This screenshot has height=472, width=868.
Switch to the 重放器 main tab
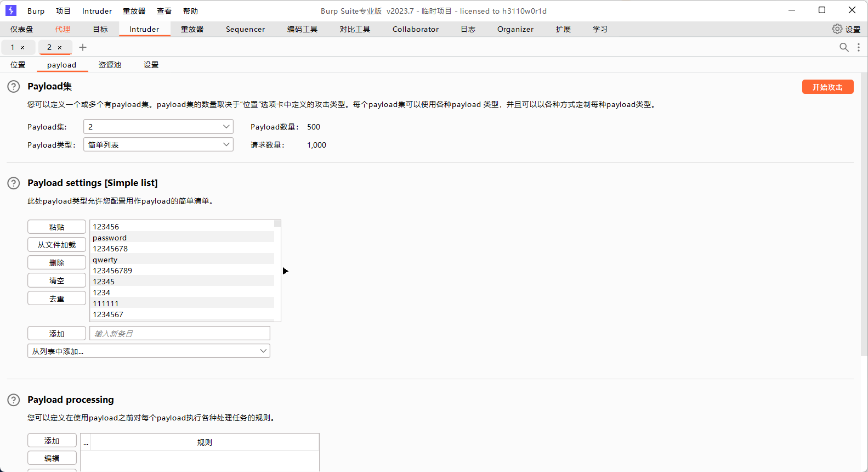192,29
